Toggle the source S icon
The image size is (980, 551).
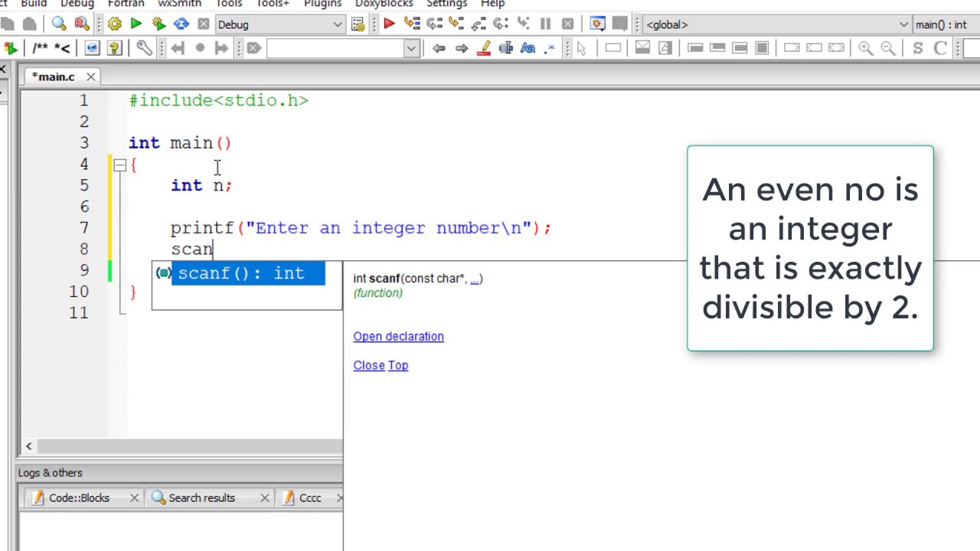coord(918,48)
